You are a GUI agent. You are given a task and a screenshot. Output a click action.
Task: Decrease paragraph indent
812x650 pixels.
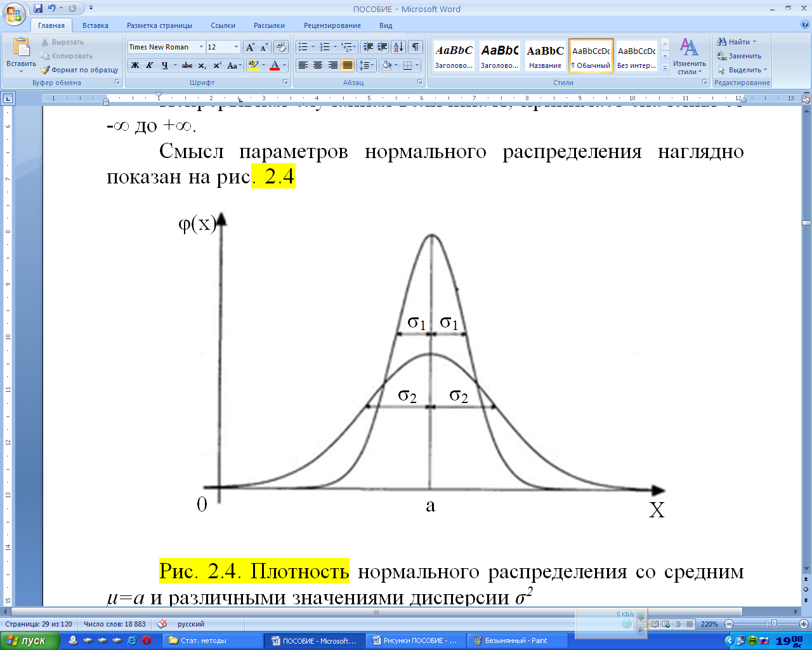point(368,47)
